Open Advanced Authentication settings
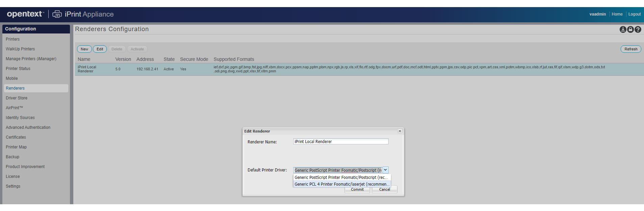The height and width of the screenshot is (211, 644). point(28,127)
